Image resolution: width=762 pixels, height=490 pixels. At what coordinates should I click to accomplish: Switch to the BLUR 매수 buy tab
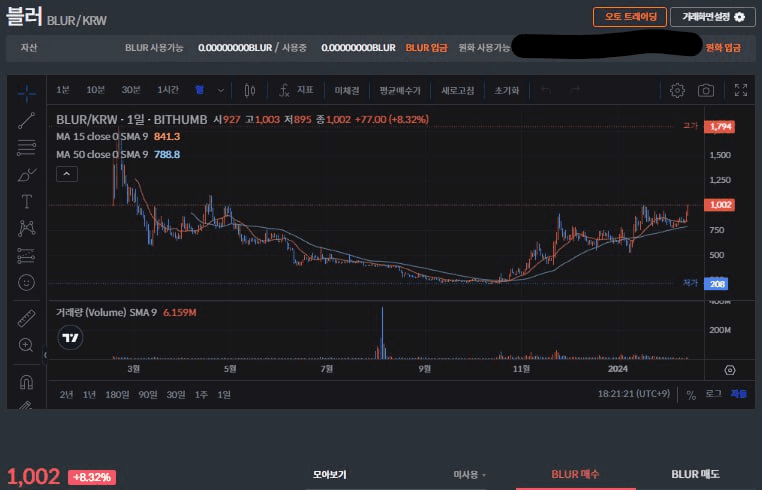coord(575,474)
